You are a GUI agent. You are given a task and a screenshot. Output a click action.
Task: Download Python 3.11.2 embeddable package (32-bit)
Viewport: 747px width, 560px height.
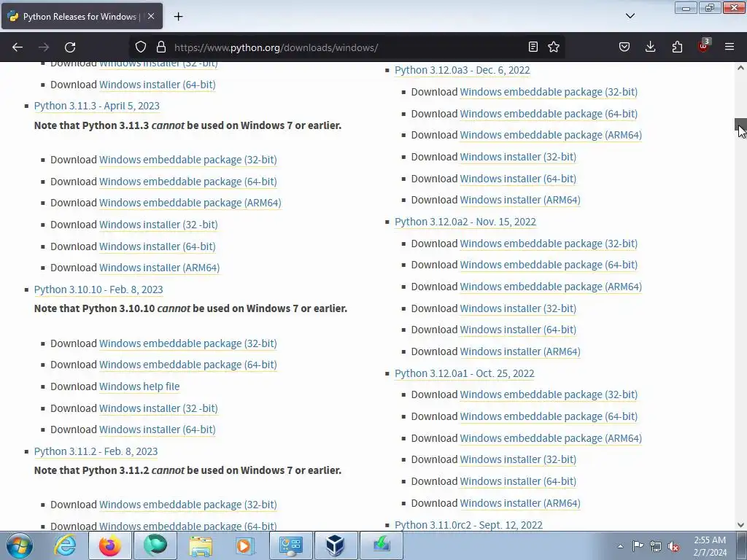(x=188, y=505)
